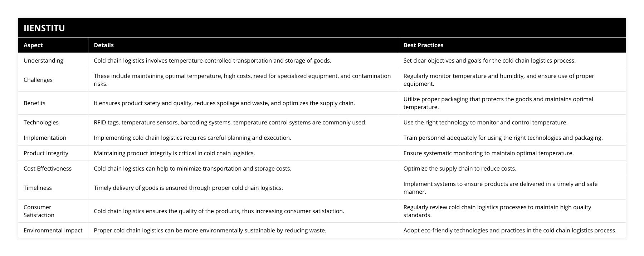The width and height of the screenshot is (644, 256).
Task: Click the 'Timely delivery of goods' details cell
Action: pos(188,188)
